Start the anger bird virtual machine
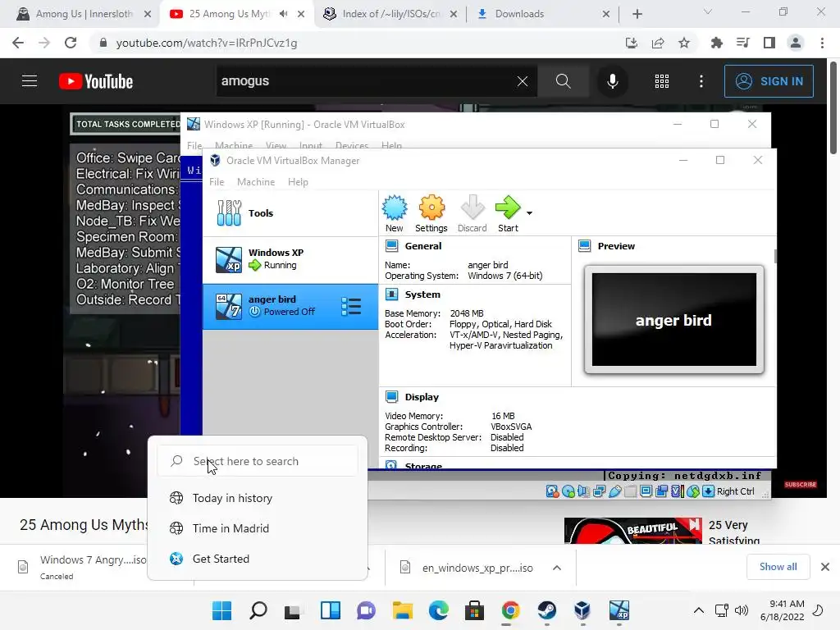Screen dimensions: 840x630 click(508, 213)
